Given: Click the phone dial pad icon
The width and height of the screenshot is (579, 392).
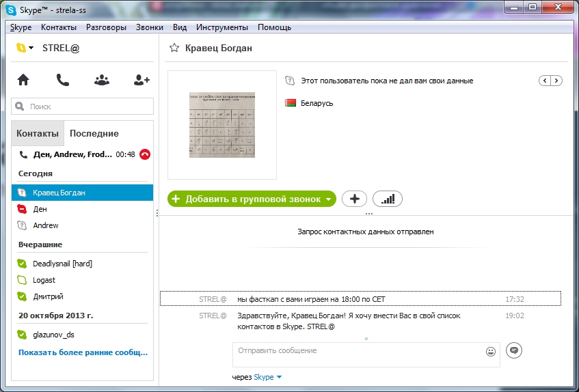Looking at the screenshot, I should point(62,80).
